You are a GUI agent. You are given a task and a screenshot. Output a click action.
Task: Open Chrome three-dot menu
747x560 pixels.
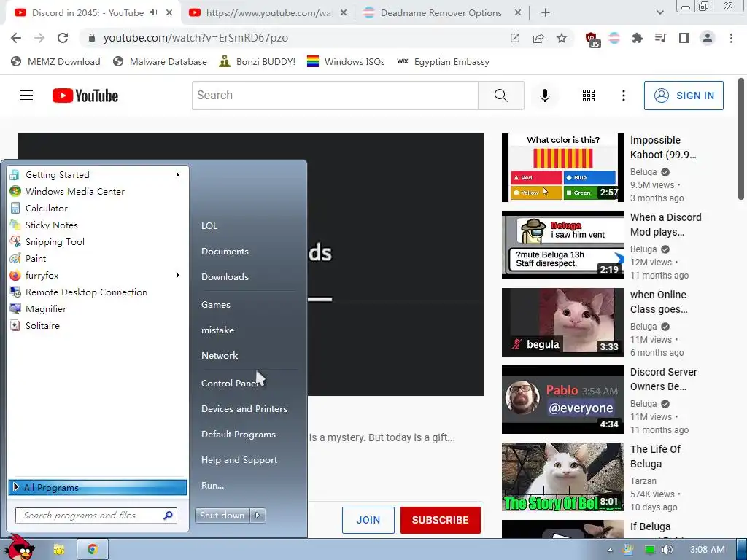731,38
